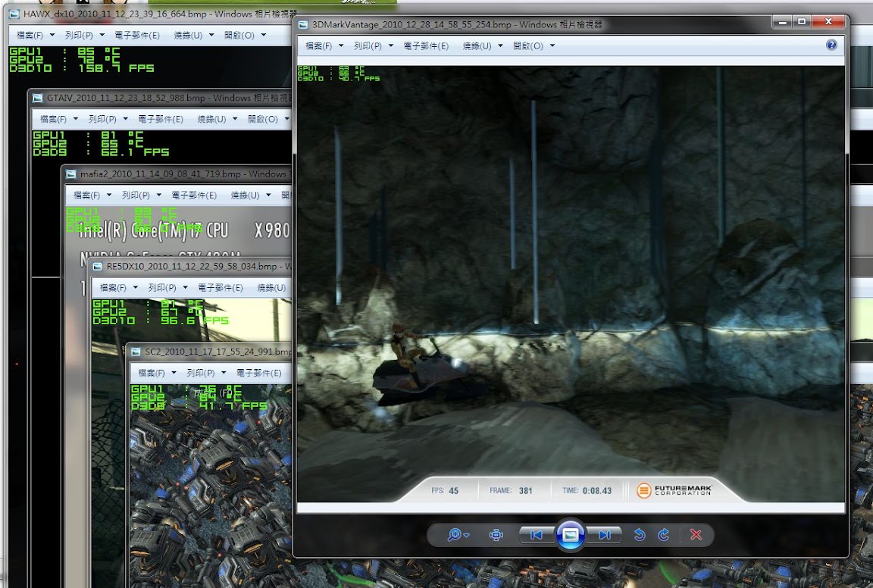Rotate the image clockwise
Image resolution: width=873 pixels, height=588 pixels.
[664, 534]
